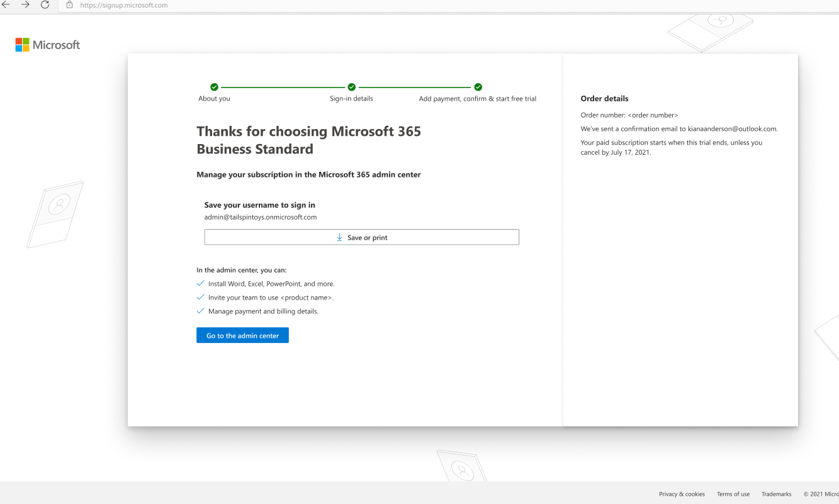Screen dimensions: 839x504
Task: Click the Save or print button
Action: [x=361, y=237]
